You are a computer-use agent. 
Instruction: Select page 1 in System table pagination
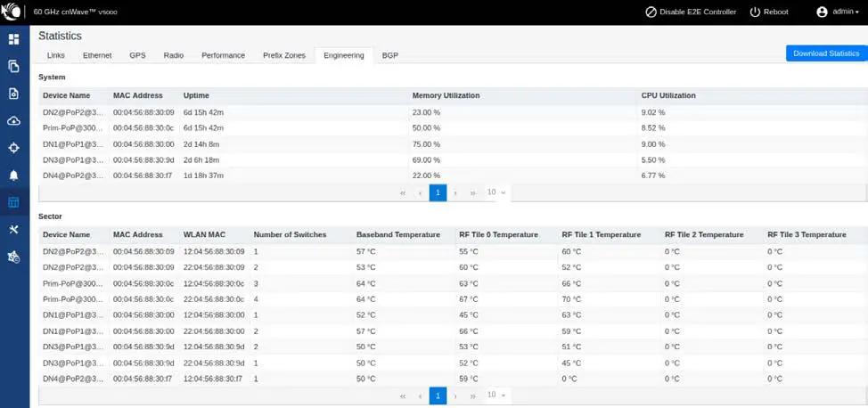click(x=438, y=192)
